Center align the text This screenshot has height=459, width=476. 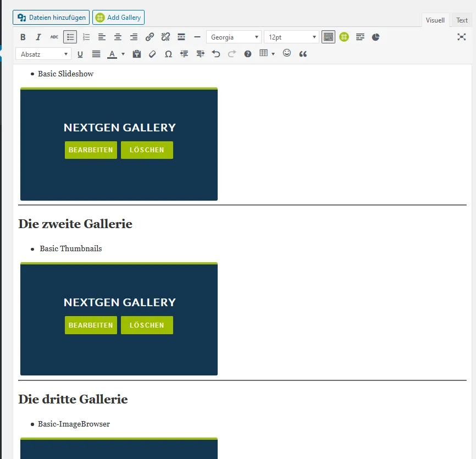118,37
